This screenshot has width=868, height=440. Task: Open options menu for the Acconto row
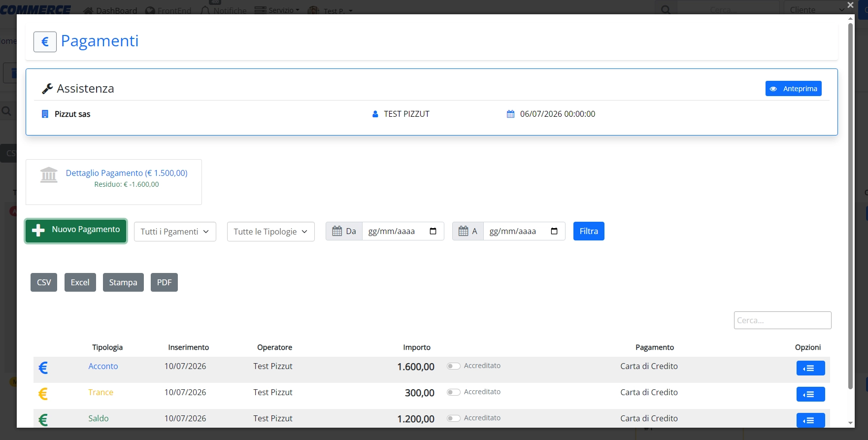(810, 368)
